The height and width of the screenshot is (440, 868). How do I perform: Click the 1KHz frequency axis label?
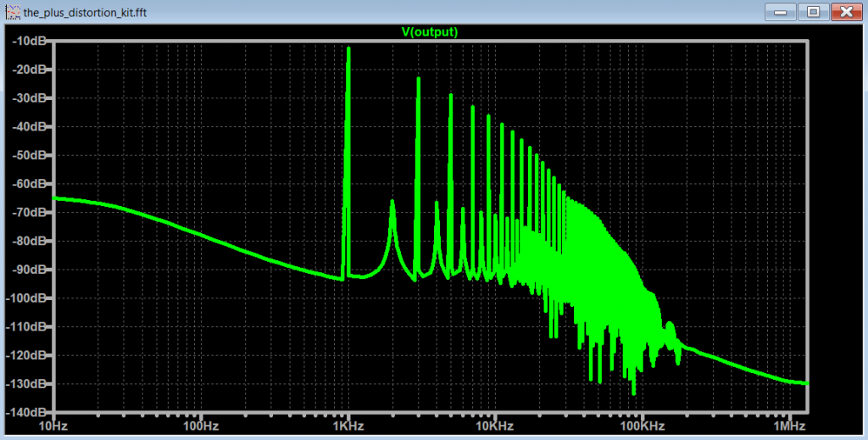(348, 426)
